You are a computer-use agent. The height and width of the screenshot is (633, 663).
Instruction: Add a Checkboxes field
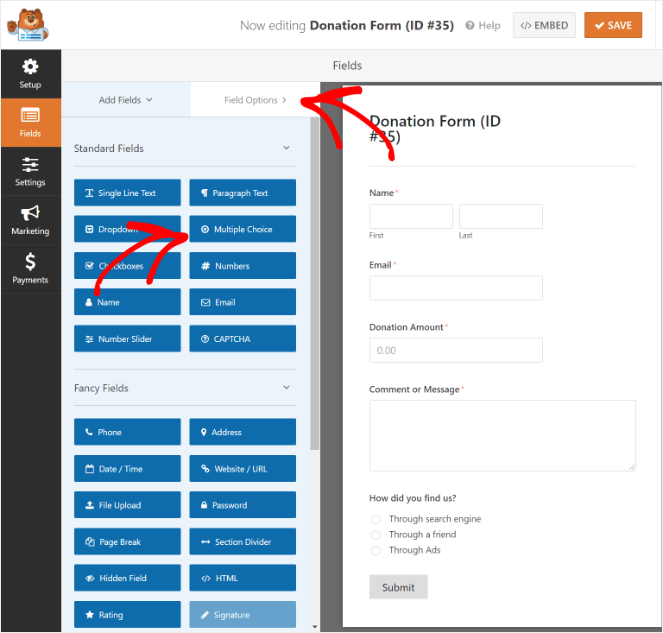click(x=127, y=266)
